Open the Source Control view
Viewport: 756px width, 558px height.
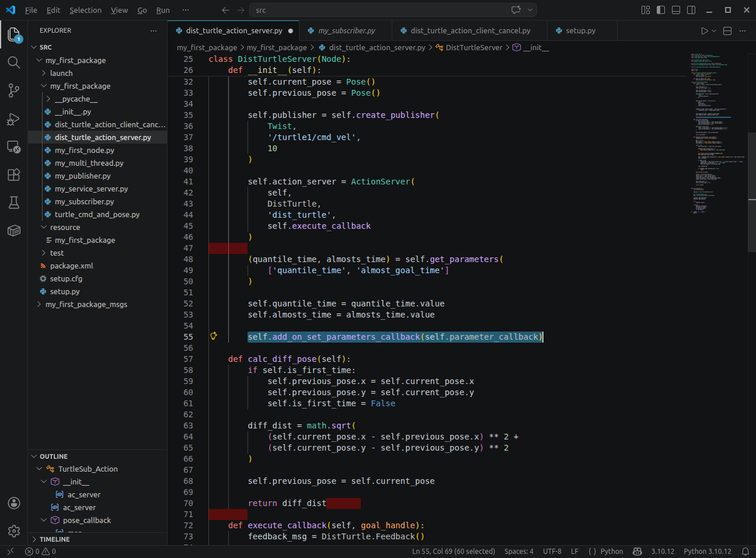(14, 90)
